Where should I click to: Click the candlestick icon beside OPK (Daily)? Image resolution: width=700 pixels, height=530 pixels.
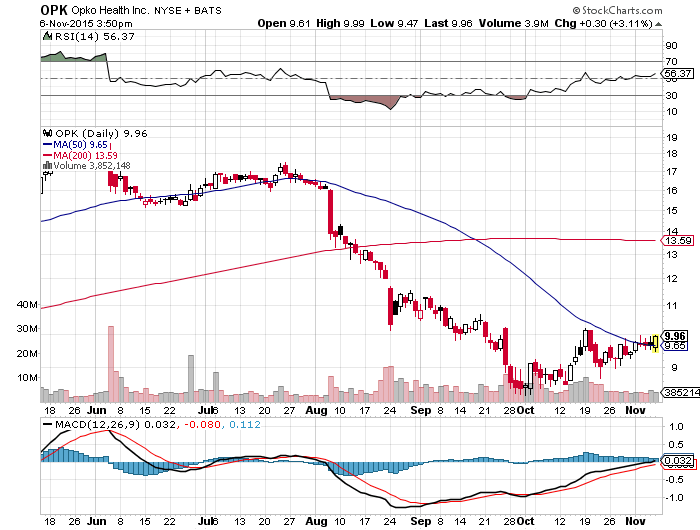pyautogui.click(x=47, y=133)
